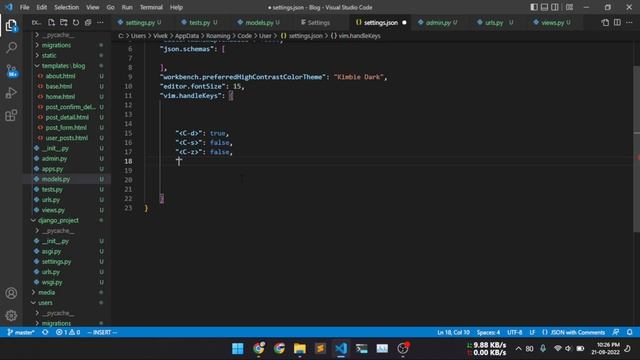Open the Accounts menu icon
Viewport: 640px width, 360px height.
pyautogui.click(x=11, y=293)
